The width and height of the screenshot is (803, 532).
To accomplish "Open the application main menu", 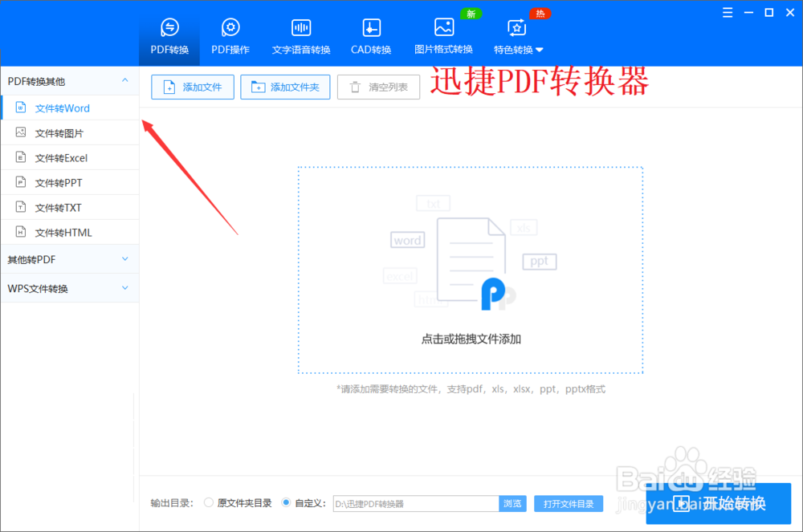I will (x=728, y=12).
